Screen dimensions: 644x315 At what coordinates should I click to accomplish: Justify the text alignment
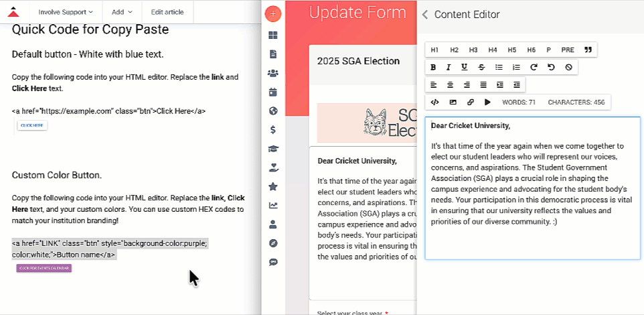tap(483, 85)
